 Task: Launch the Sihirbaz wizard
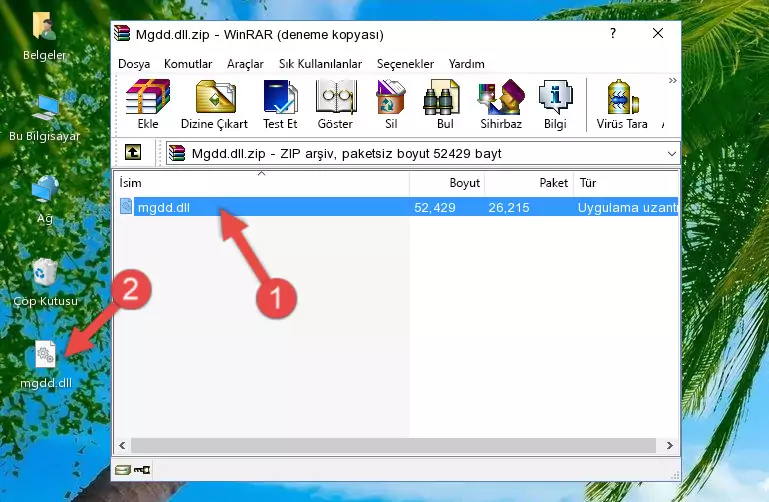[501, 104]
